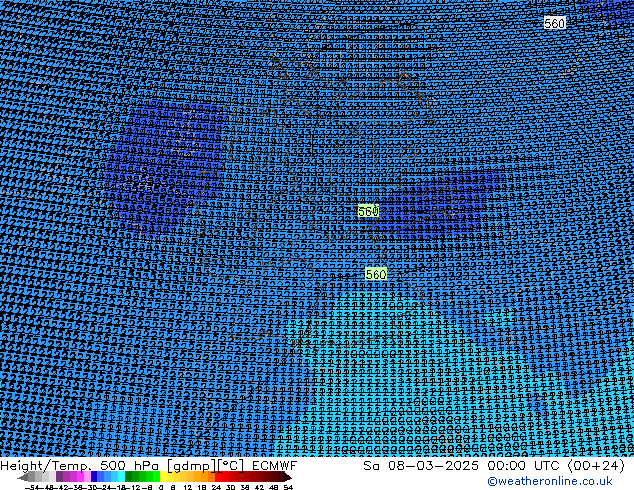Click the gray left-pointing arrow of the color scale
This screenshot has width=634, height=490.
coord(23,477)
